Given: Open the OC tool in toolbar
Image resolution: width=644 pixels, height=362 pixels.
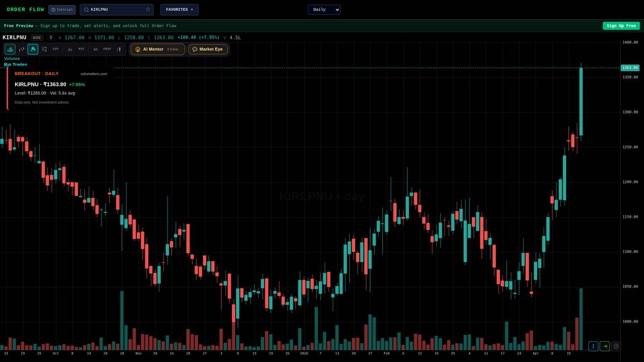Looking at the screenshot, I should click(95, 49).
